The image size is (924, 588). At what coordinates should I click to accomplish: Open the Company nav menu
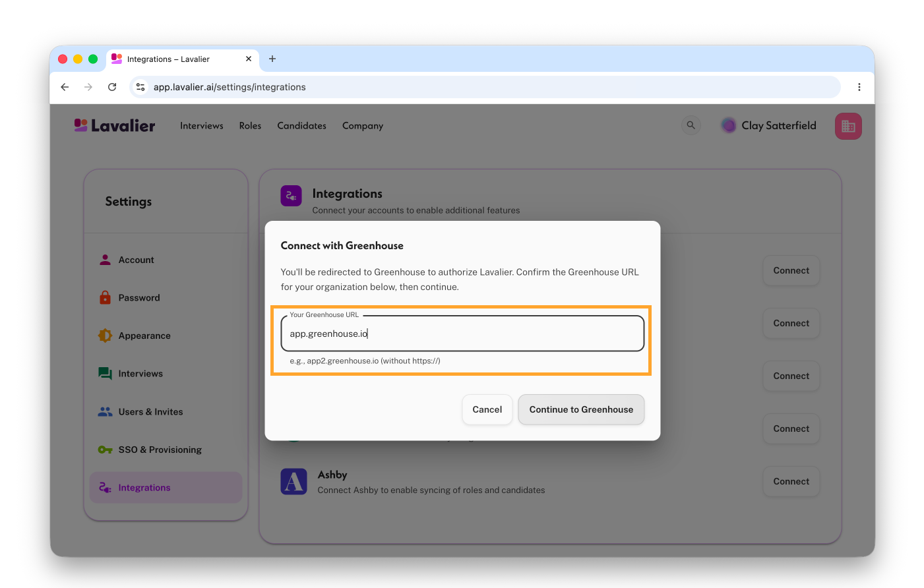(x=363, y=126)
